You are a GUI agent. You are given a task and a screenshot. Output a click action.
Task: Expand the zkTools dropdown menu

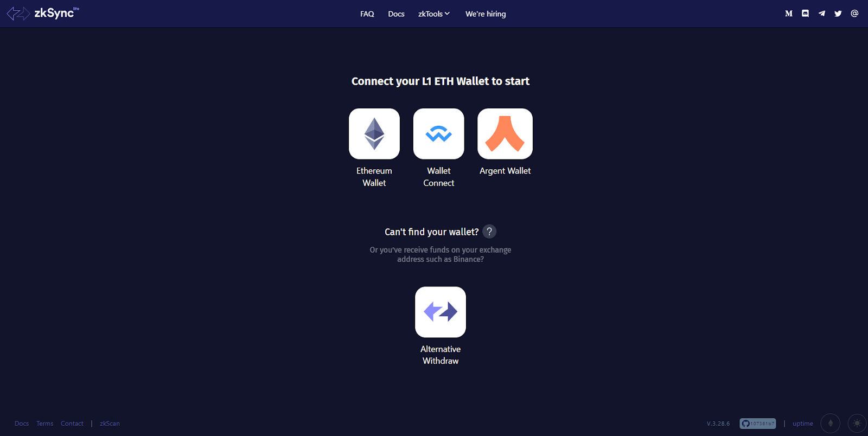(x=434, y=14)
